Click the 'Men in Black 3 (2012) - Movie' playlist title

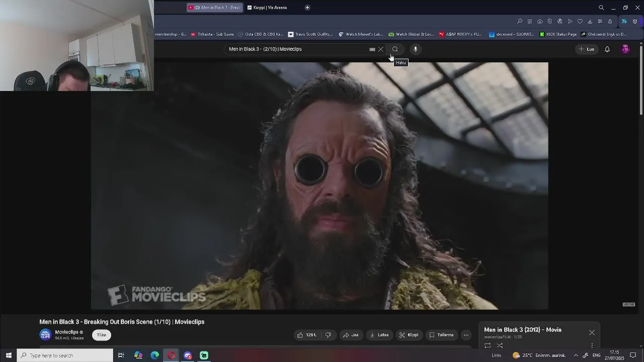coord(523,330)
